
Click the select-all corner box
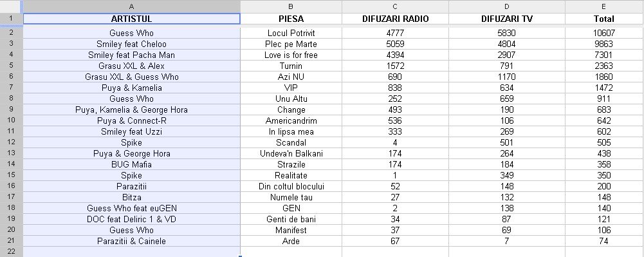click(x=11, y=6)
